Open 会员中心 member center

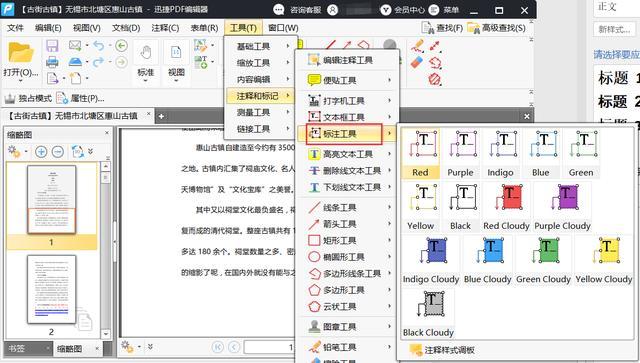[403, 10]
